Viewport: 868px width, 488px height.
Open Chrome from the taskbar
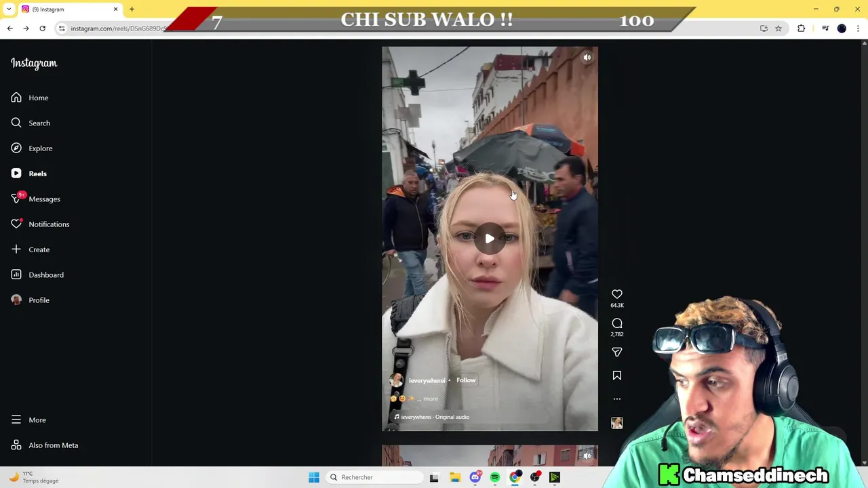tap(515, 477)
